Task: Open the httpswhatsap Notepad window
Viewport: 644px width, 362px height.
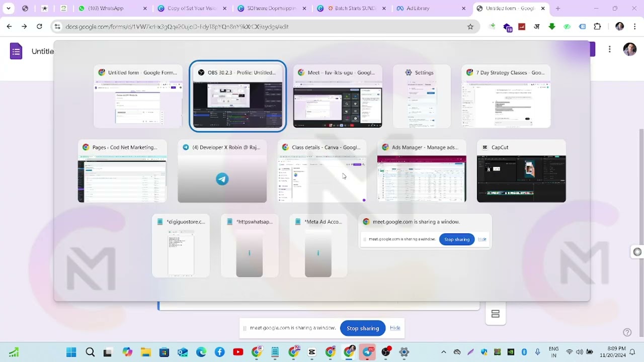Action: [x=250, y=246]
